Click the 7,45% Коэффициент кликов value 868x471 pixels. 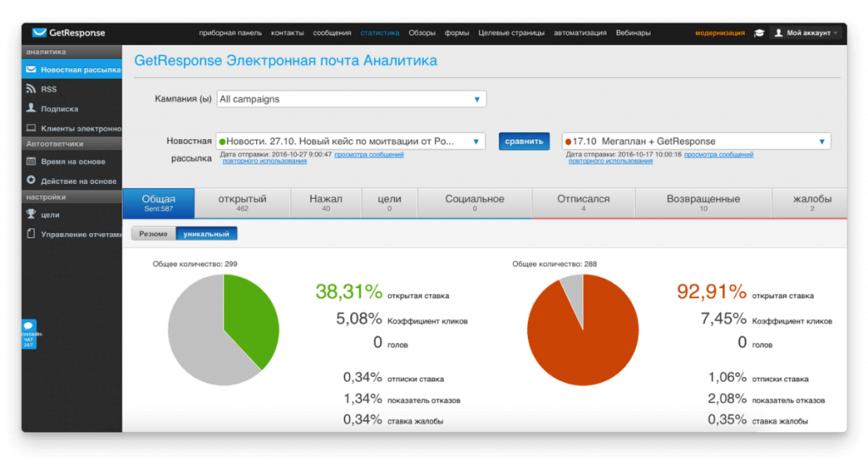point(724,319)
